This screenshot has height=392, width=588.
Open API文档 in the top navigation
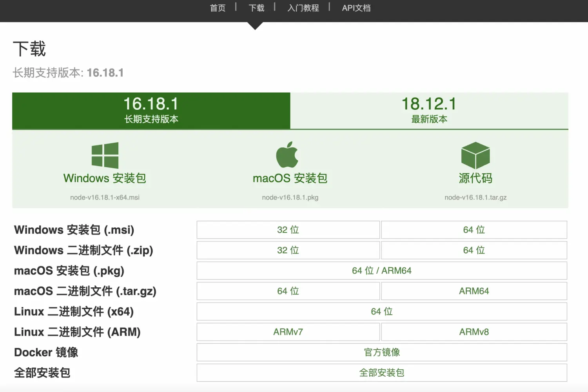[x=356, y=8]
